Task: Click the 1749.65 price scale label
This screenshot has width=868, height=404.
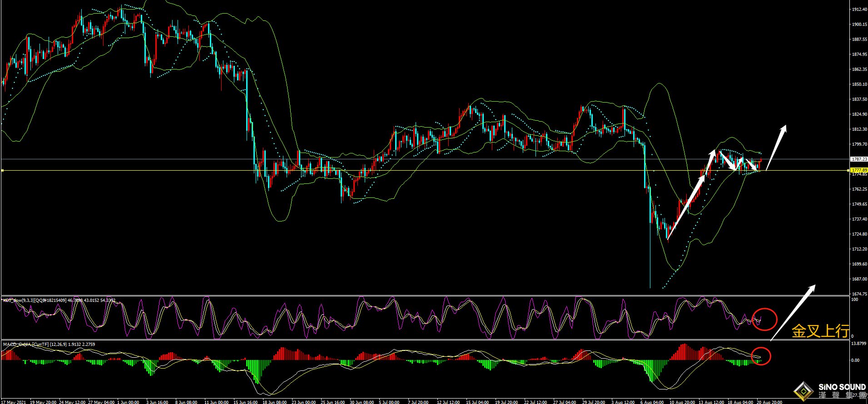Action: point(859,204)
